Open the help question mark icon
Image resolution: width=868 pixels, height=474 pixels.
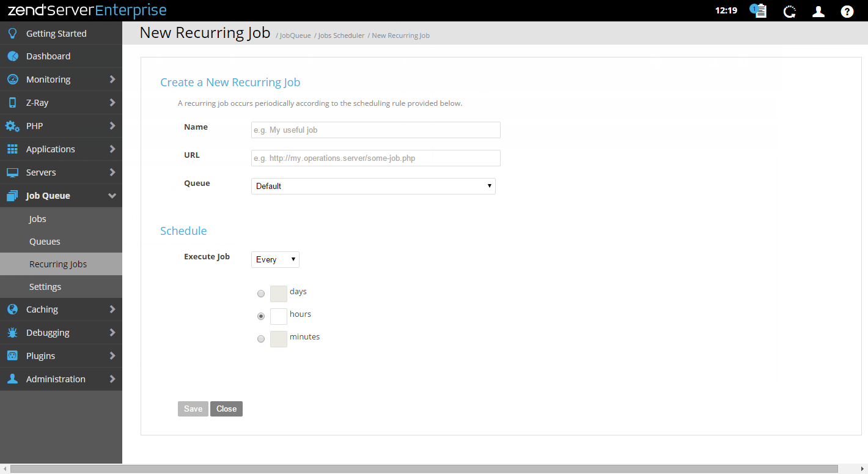847,11
